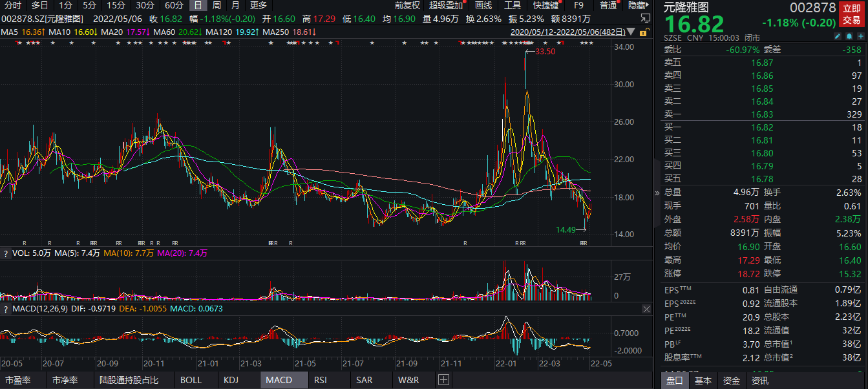868x389 pixels.
Task: Open the F9 deep data button
Action: pos(578,5)
